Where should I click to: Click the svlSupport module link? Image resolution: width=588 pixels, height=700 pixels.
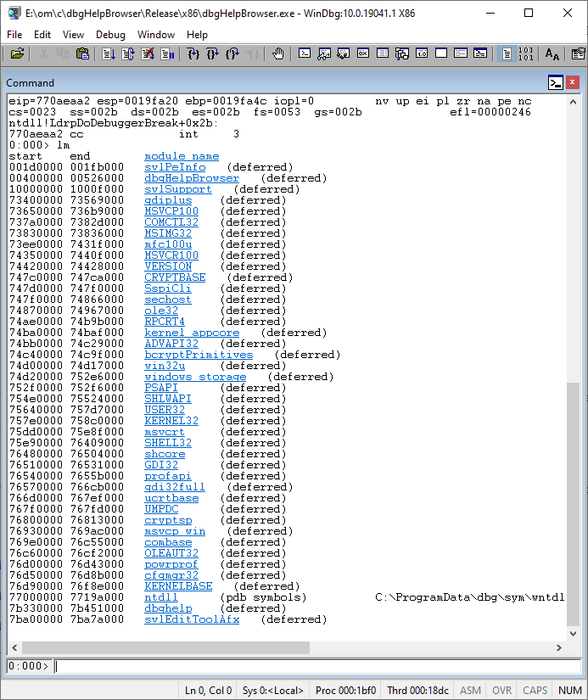tap(178, 189)
